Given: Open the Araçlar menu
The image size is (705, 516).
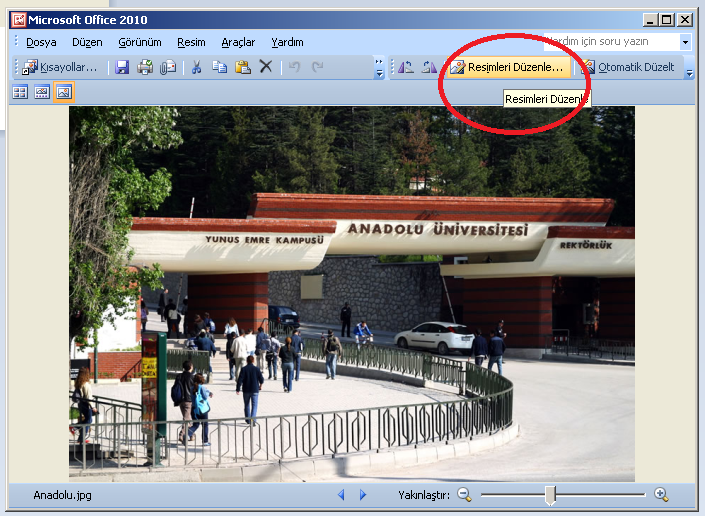Looking at the screenshot, I should coord(238,42).
